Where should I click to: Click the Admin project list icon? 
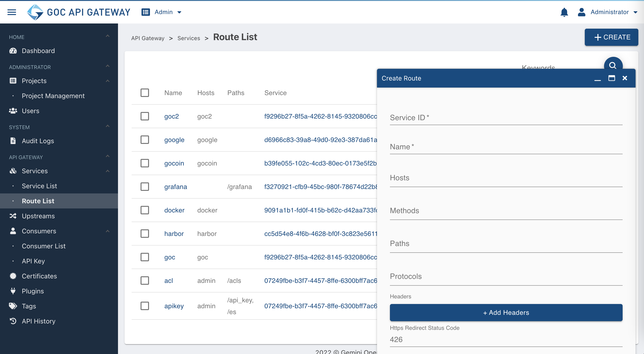(x=145, y=12)
